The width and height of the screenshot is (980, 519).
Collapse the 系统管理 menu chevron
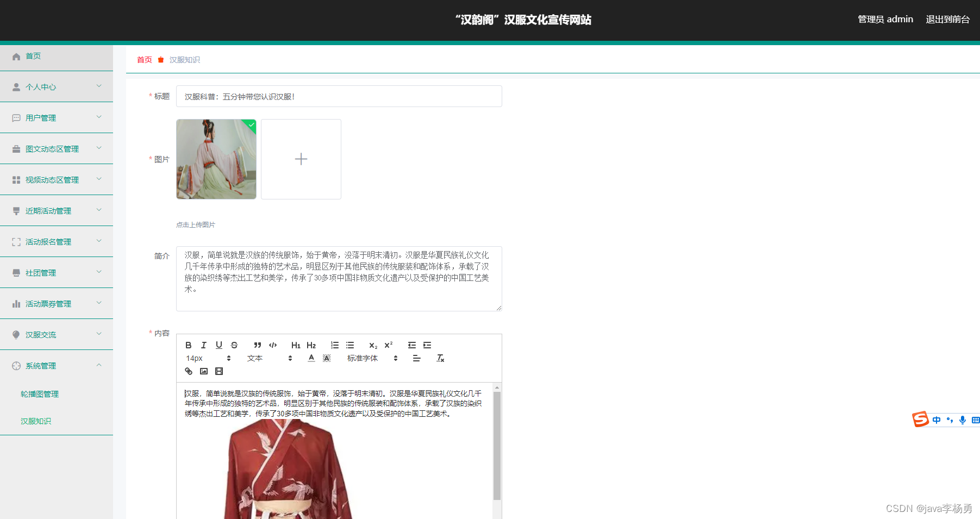pyautogui.click(x=99, y=365)
